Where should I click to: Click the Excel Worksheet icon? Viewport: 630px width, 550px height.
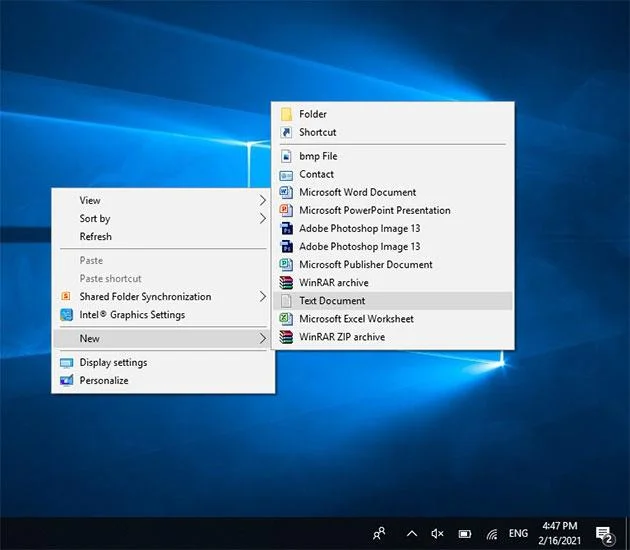click(286, 319)
